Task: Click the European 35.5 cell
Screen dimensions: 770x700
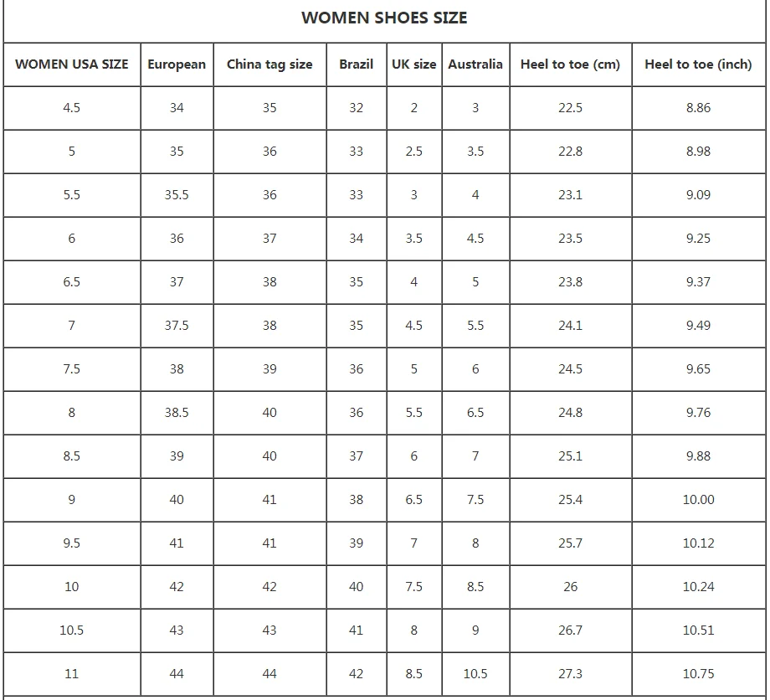Action: pyautogui.click(x=177, y=195)
